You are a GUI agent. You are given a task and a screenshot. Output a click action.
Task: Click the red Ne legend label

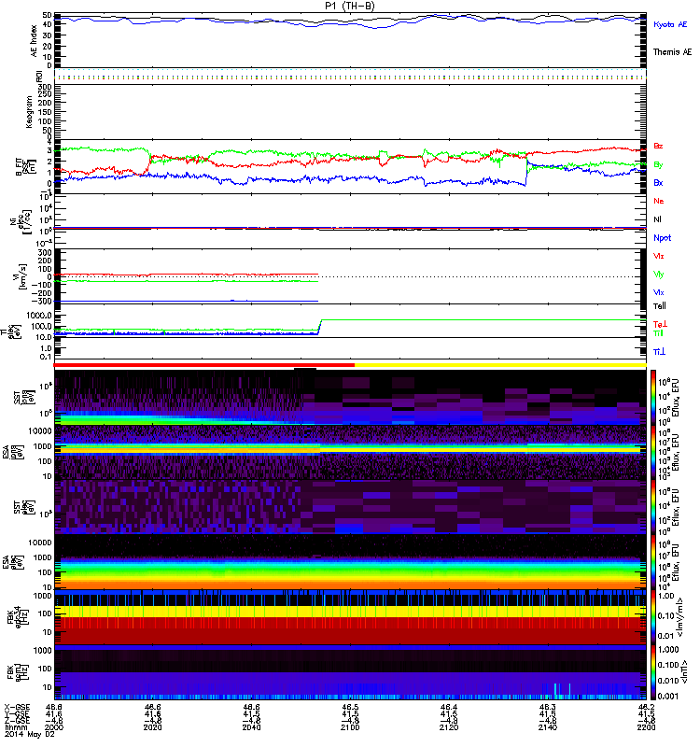pyautogui.click(x=659, y=201)
